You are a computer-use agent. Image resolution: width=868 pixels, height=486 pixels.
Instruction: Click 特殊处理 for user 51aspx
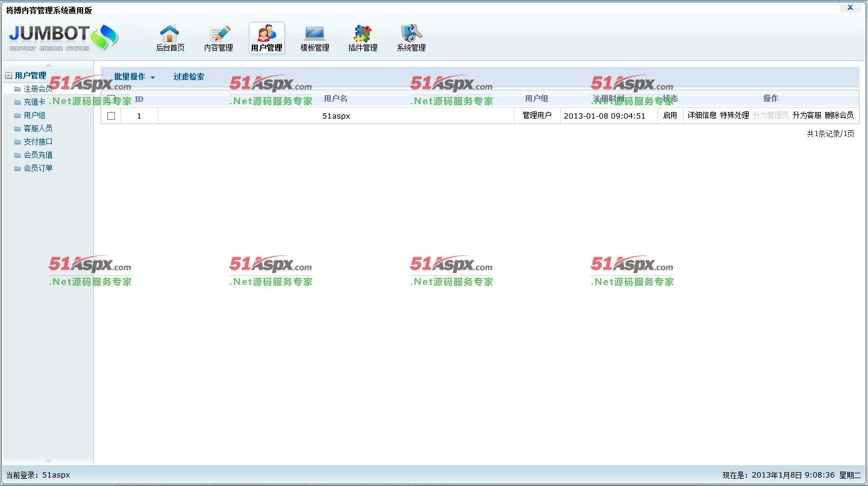coord(735,116)
